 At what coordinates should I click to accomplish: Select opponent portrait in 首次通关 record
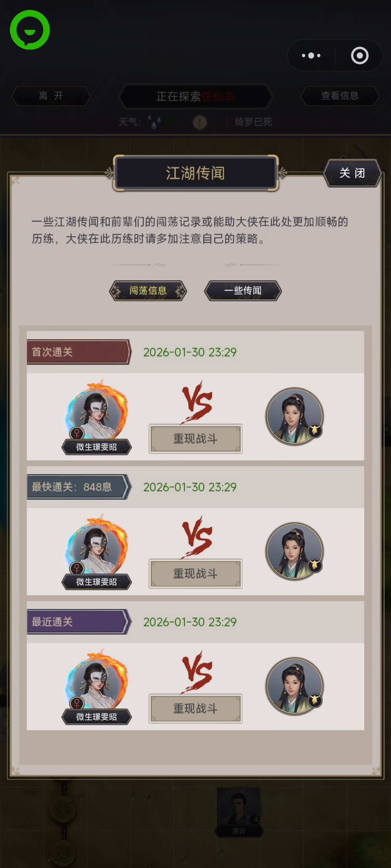click(x=295, y=416)
